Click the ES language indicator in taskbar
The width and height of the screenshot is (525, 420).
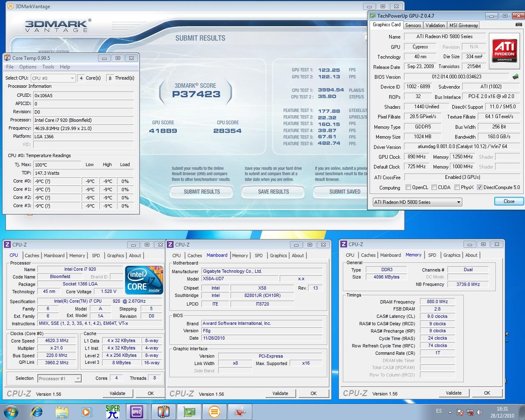tap(438, 411)
